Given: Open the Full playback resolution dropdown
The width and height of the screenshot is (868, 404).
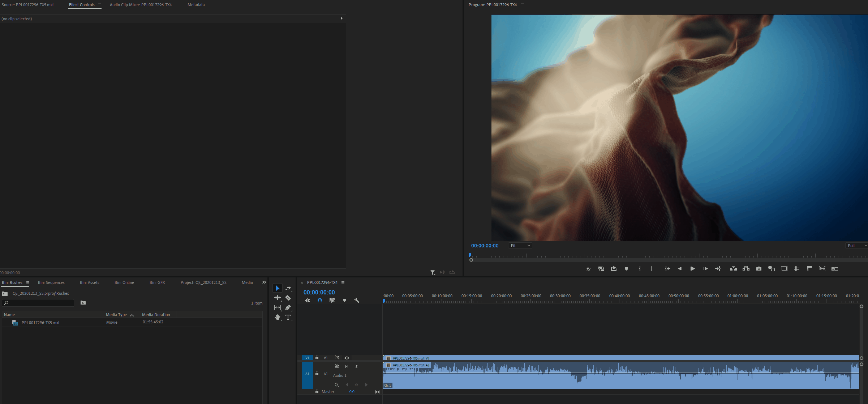Looking at the screenshot, I should [x=856, y=246].
